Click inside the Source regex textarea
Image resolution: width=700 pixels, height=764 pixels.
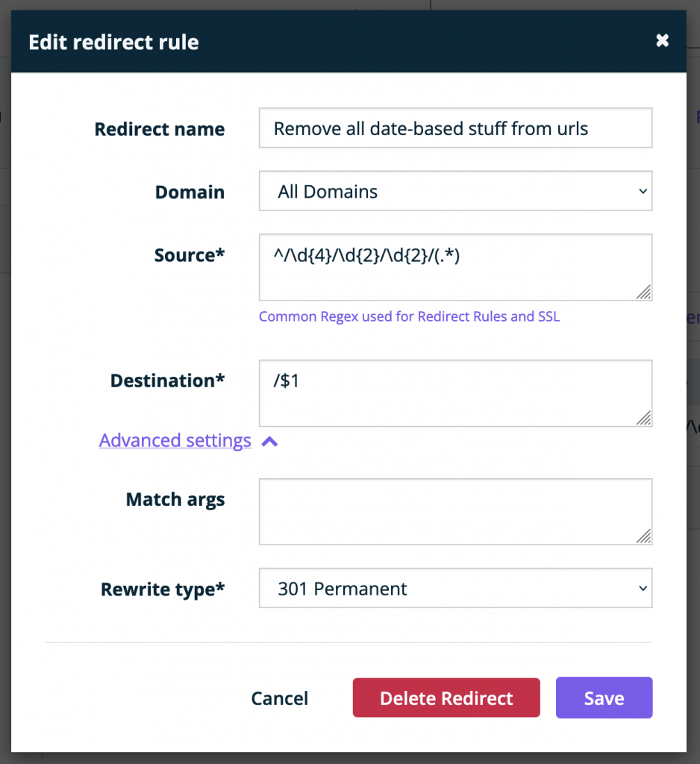coord(455,267)
